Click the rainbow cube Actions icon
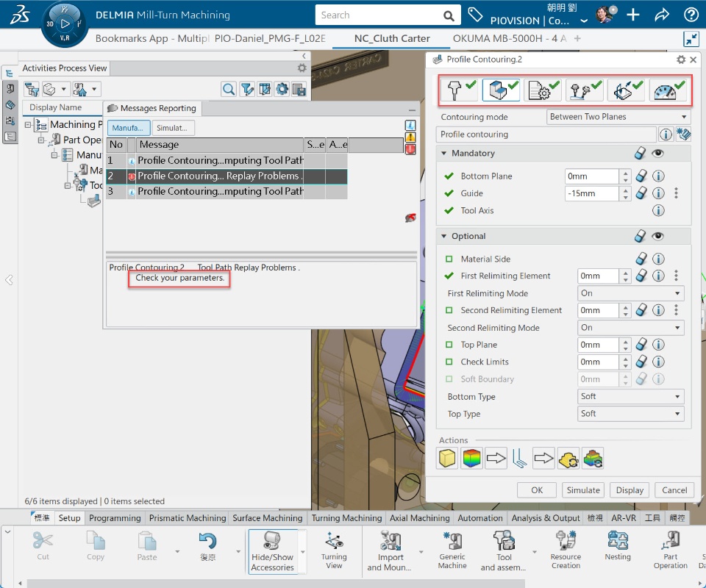This screenshot has width=706, height=588. tap(471, 459)
